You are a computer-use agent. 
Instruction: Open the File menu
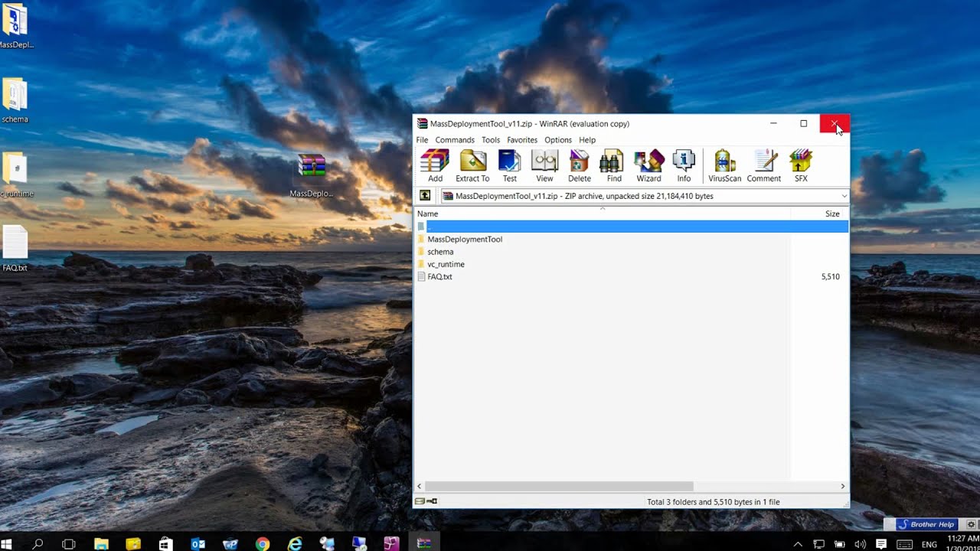click(422, 140)
